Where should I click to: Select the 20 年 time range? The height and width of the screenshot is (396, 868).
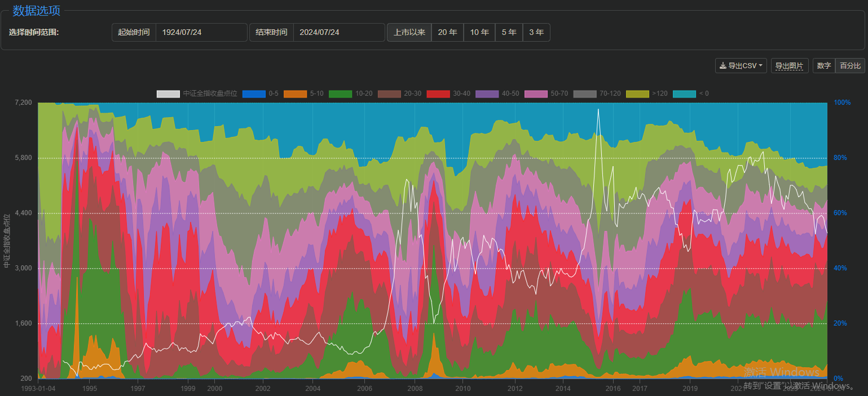tap(447, 33)
